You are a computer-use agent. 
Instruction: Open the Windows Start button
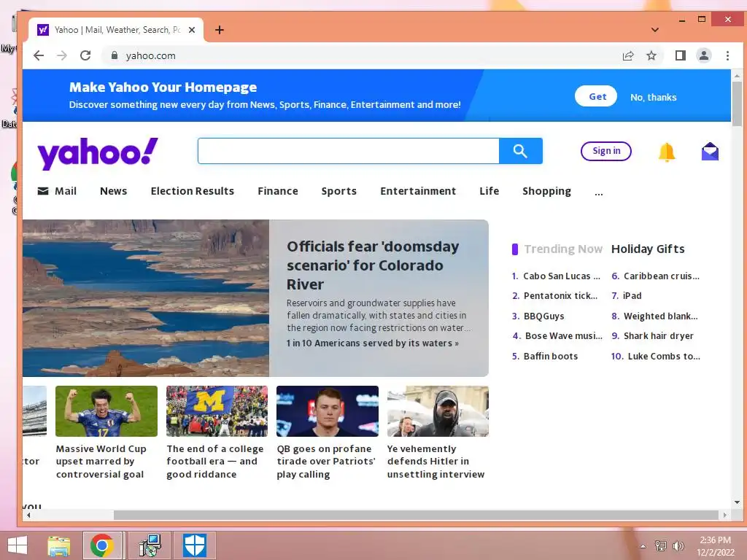(x=18, y=545)
